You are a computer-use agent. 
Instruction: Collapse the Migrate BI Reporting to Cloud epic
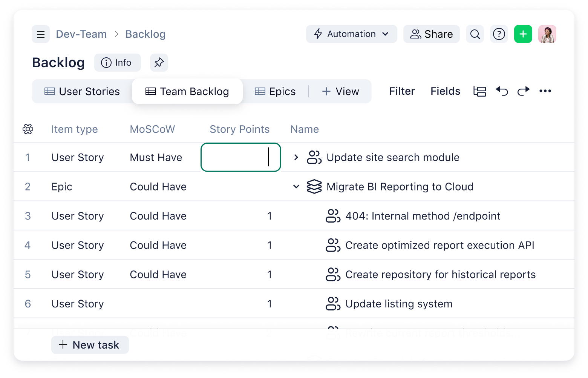pyautogui.click(x=296, y=187)
